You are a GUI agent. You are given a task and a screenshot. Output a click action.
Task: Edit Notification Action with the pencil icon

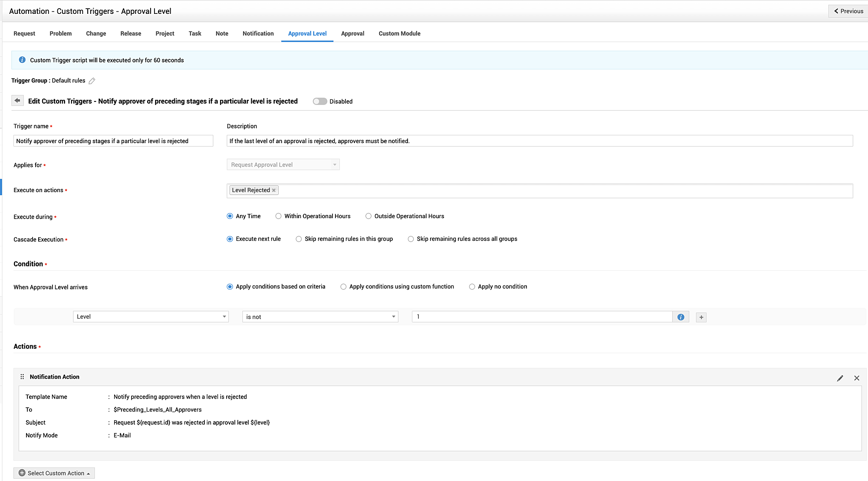click(x=840, y=378)
